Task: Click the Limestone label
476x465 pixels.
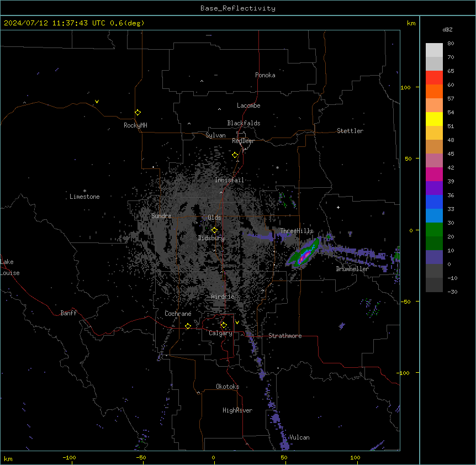Action: 84,197
